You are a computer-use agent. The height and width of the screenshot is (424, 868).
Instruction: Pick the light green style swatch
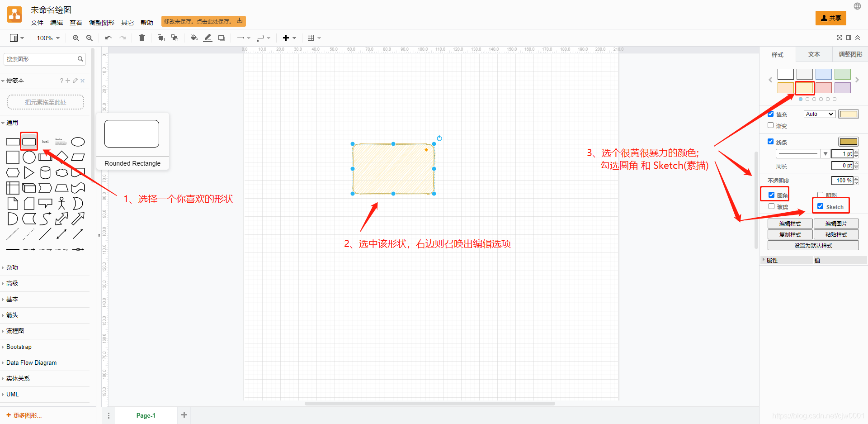pos(843,74)
